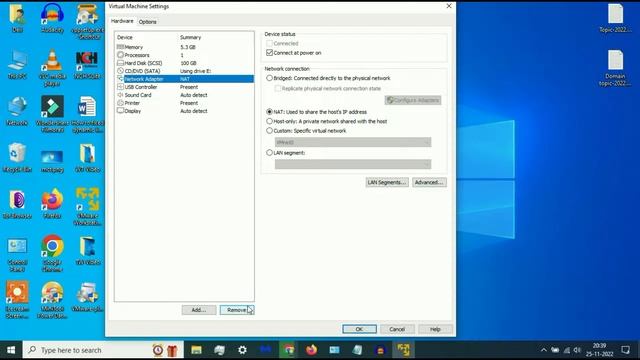Click the Configure Adapters button
This screenshot has width=640, height=360.
coord(413,100)
